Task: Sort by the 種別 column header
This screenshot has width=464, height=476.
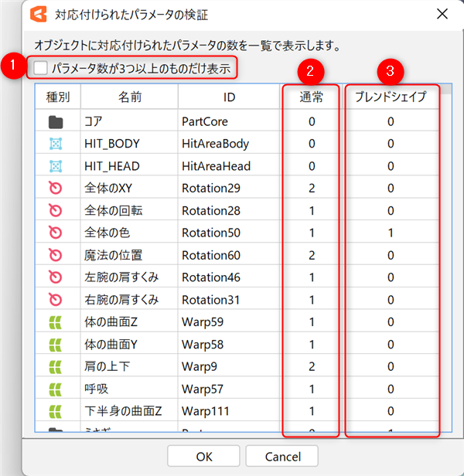Action: point(57,97)
